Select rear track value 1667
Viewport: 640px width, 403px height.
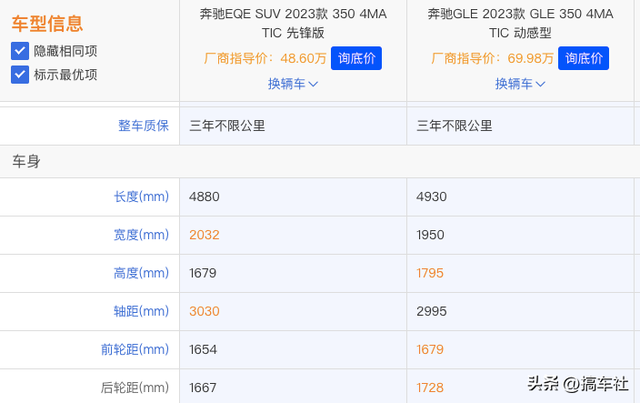click(x=202, y=387)
